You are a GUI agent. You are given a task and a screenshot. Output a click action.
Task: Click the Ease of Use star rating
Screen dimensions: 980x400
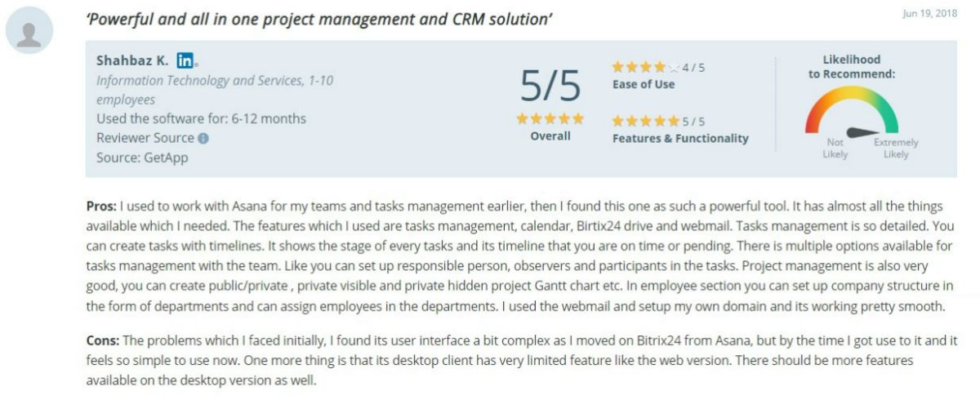pos(645,68)
